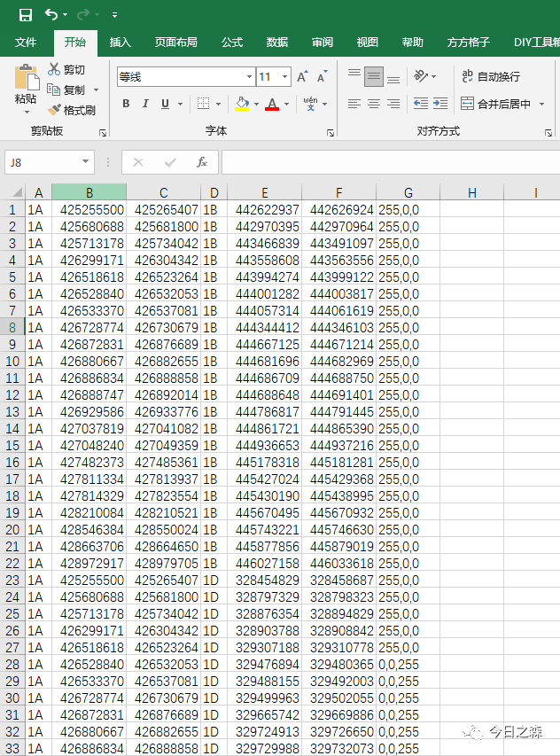This screenshot has width=560, height=756.
Task: Open the File (文件) menu
Action: click(26, 43)
